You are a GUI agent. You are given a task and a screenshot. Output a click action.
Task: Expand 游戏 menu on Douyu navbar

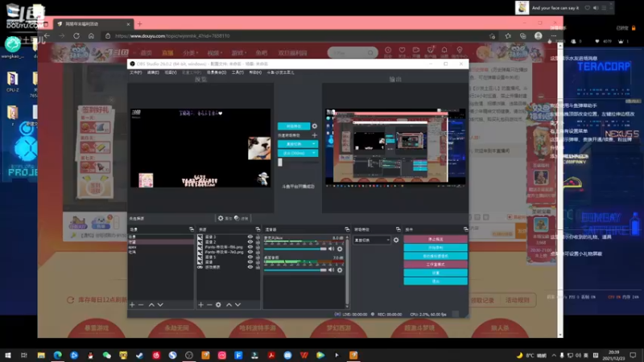point(238,53)
